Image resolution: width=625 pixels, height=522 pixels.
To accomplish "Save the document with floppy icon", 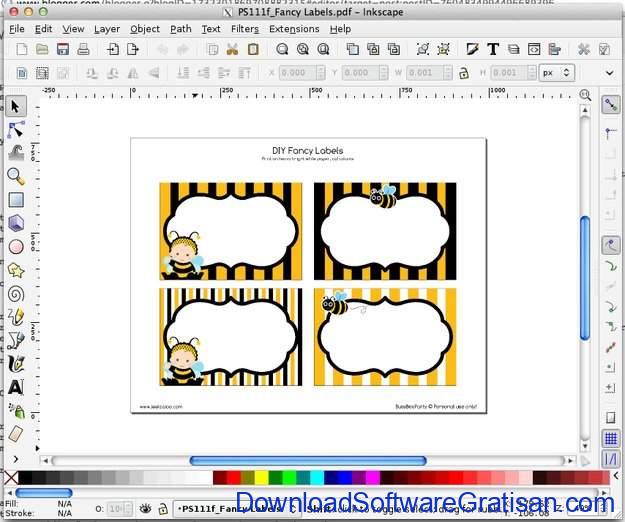I will [x=63, y=49].
